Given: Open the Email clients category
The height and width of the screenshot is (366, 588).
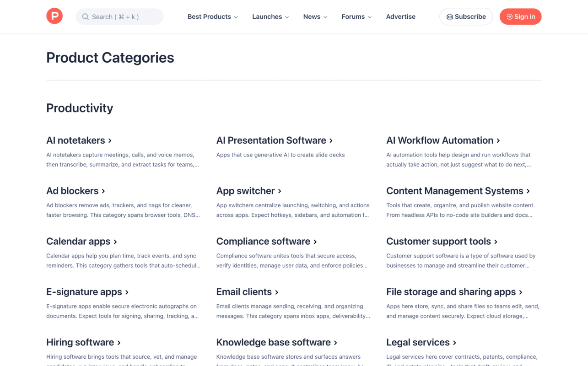Looking at the screenshot, I should pos(248,292).
